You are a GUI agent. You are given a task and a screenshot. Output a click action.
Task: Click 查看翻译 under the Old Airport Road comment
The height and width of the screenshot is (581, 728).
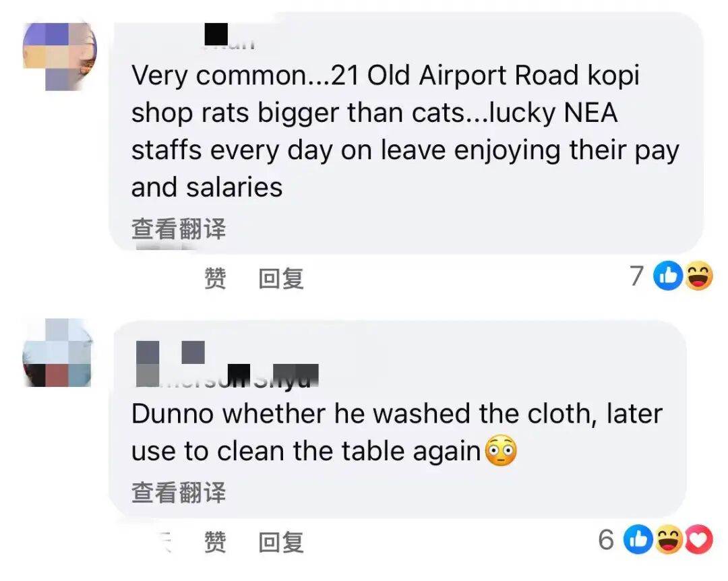[x=178, y=229]
